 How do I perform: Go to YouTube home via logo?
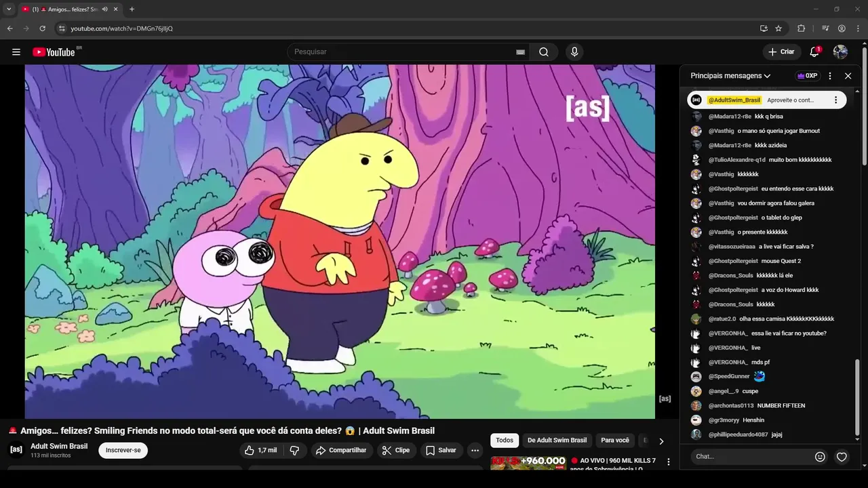tap(54, 52)
